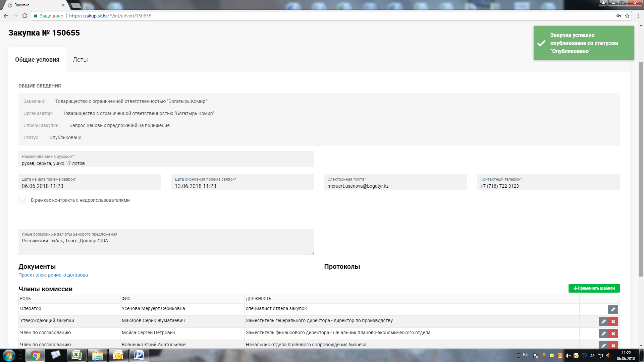Select Усенова Меруерт Сериковна cell
This screenshot has width=644, height=362.
point(182,309)
